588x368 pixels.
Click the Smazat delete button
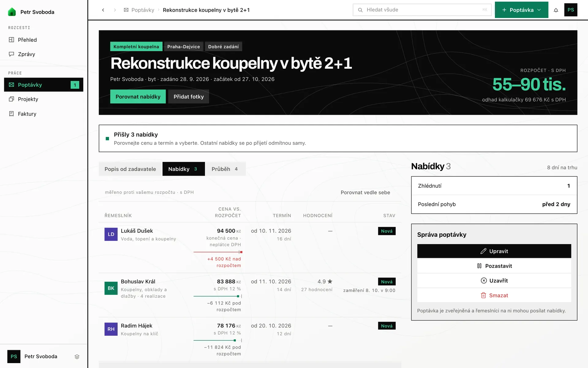point(494,295)
